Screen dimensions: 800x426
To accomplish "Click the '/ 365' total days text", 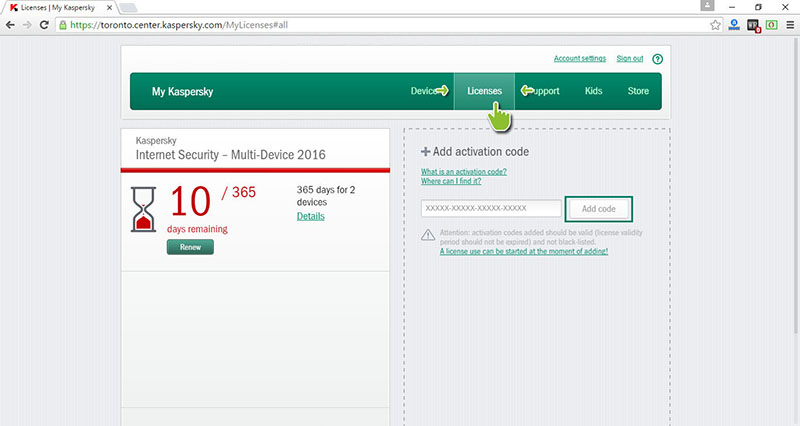I will tap(239, 192).
